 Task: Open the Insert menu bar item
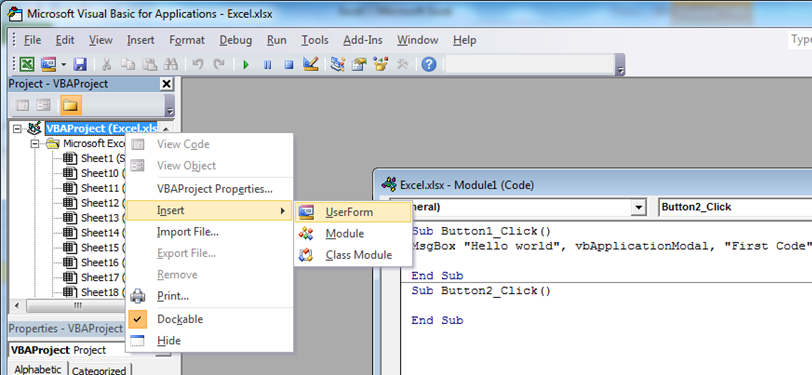[140, 40]
